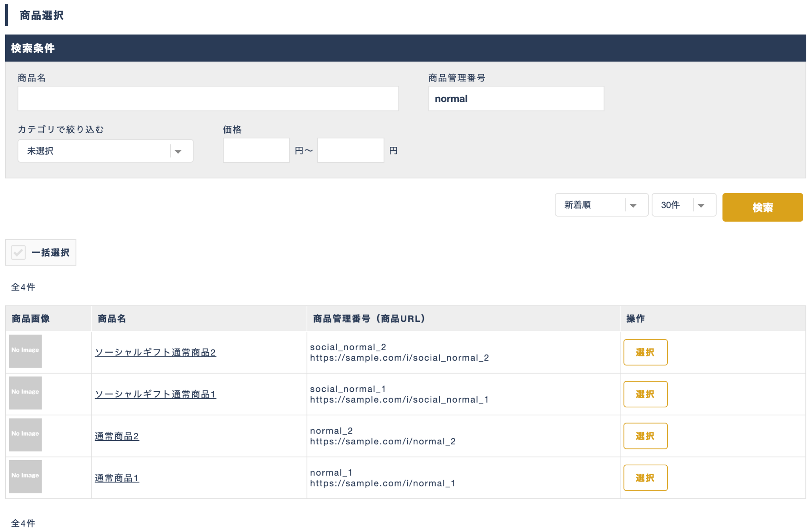Viewport: 812px width, 532px height.
Task: Focus the 商品名 search input field
Action: pos(208,98)
